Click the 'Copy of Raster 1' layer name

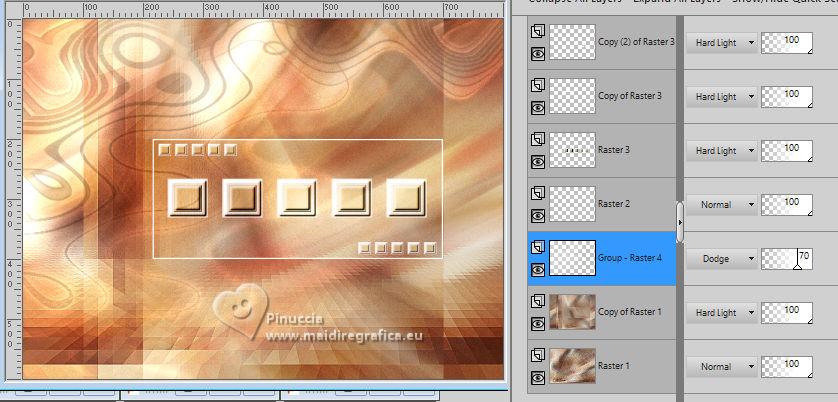(630, 312)
